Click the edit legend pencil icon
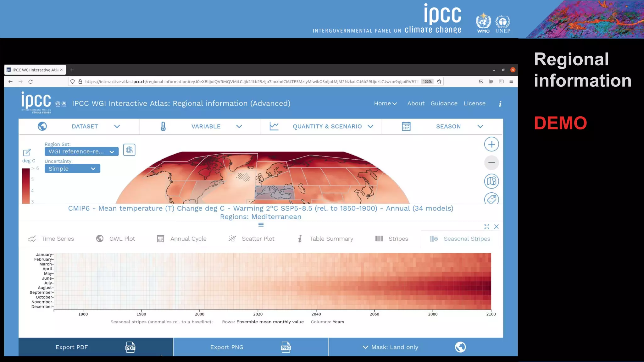Viewport: 644px width, 362px height. click(27, 152)
